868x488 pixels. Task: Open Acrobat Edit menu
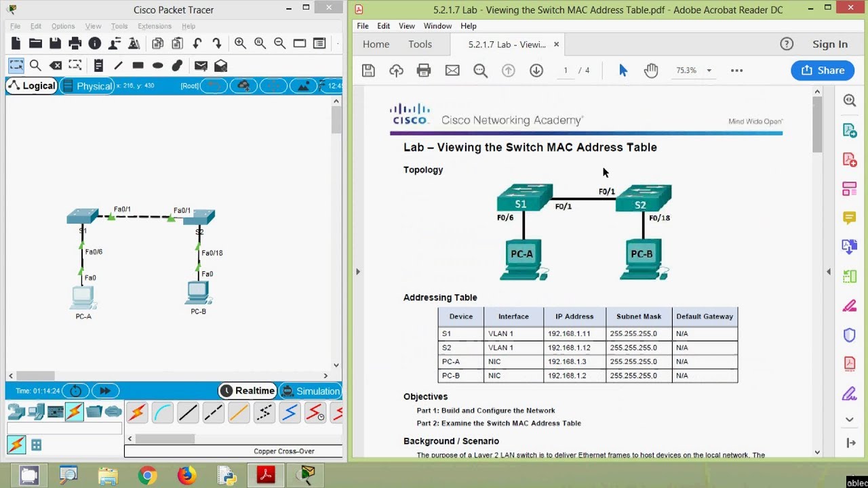pyautogui.click(x=384, y=26)
